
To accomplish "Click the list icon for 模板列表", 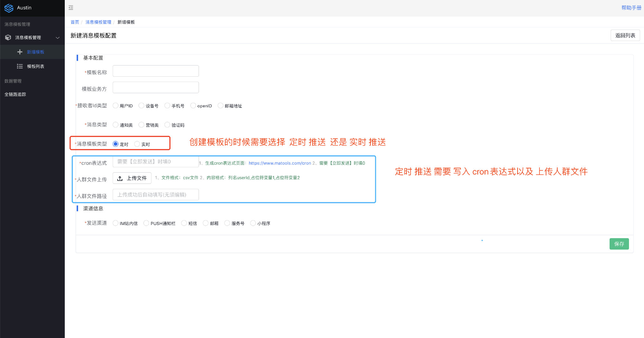I will (x=20, y=66).
